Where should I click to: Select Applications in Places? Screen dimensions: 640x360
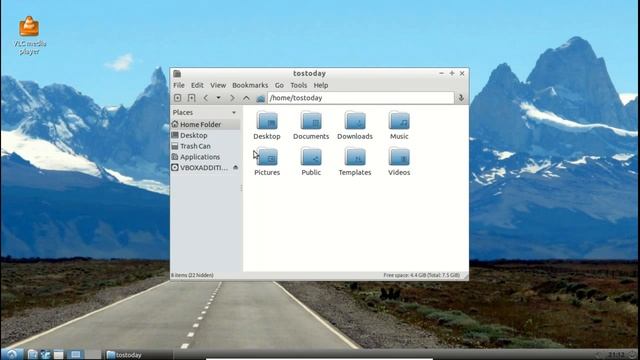[x=205, y=157]
